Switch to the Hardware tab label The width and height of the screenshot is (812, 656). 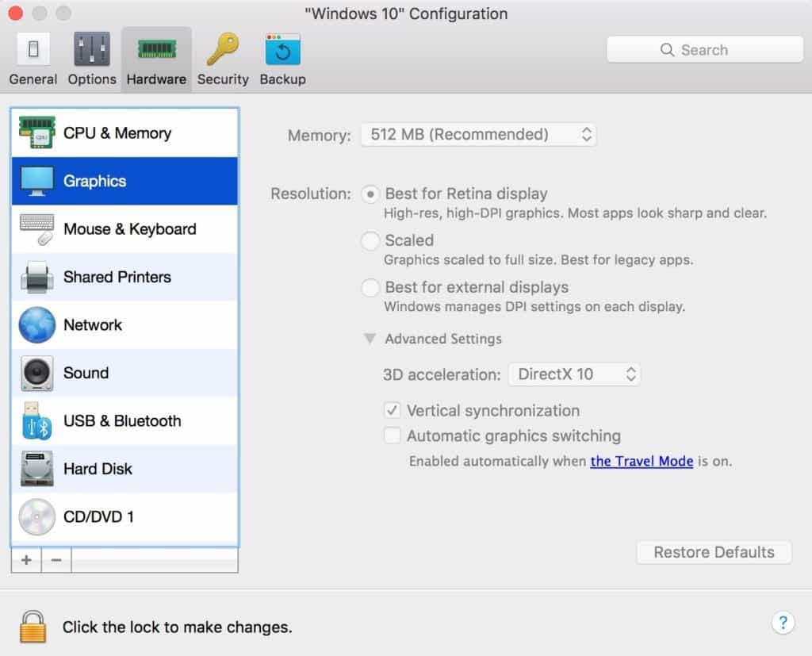(156, 79)
